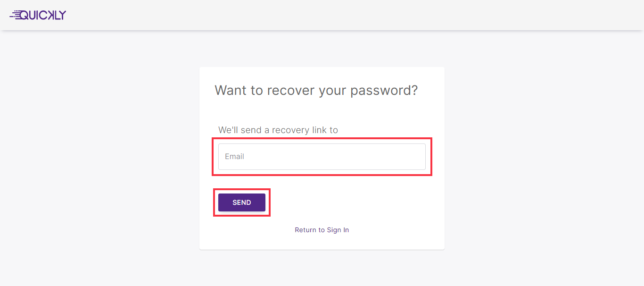Click the "We'll send a recovery link to" label
644x286 pixels.
pos(278,130)
